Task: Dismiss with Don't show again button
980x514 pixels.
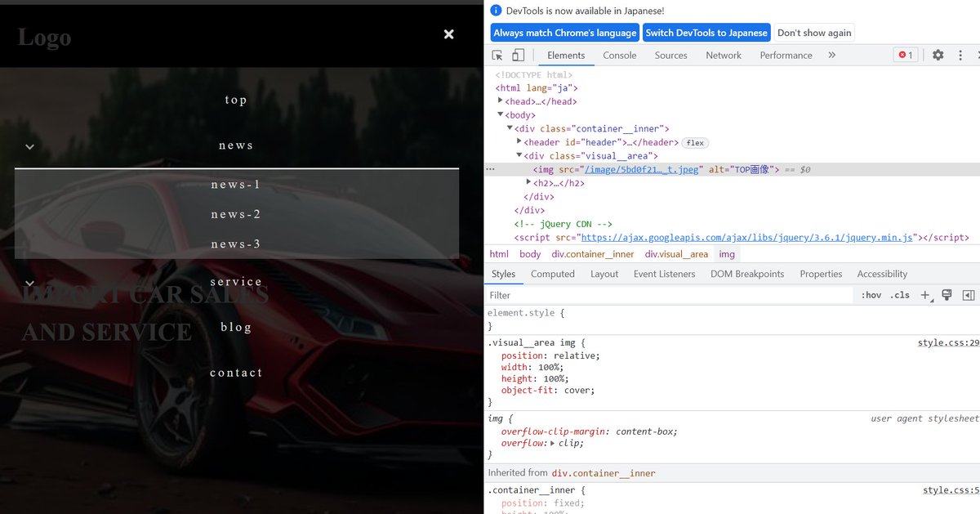Action: 814,33
